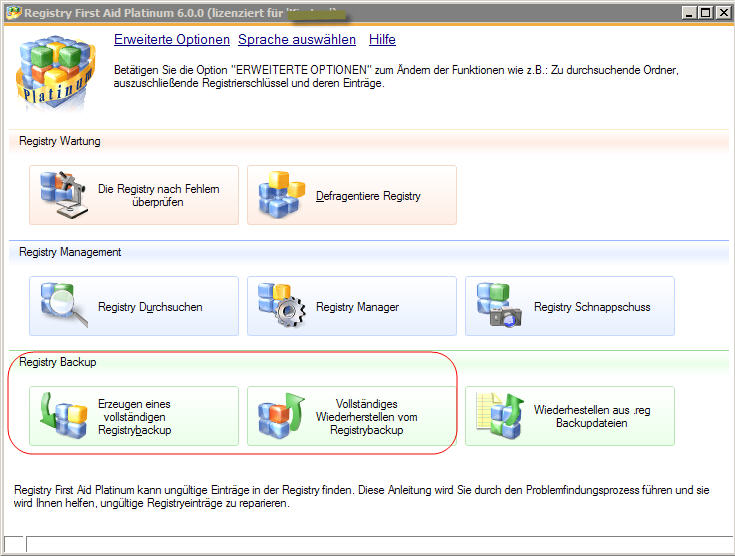This screenshot has width=735, height=556.
Task: Click the microscope icon for registry error check
Action: pyautogui.click(x=64, y=194)
